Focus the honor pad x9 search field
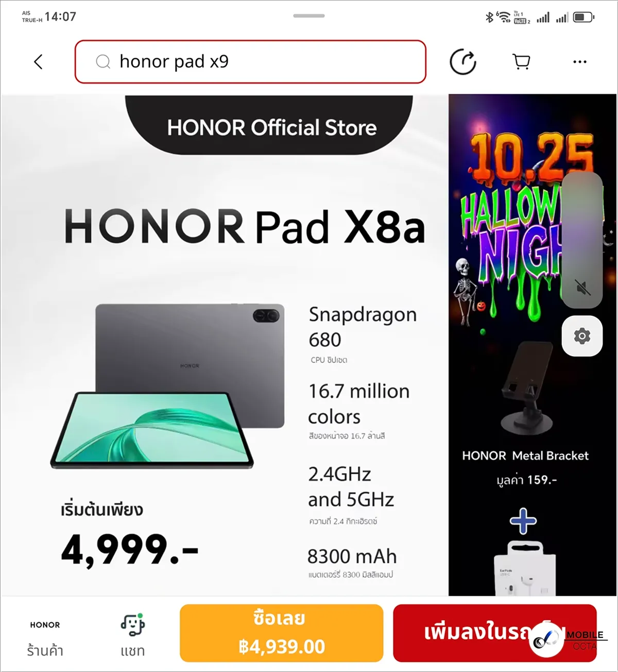The width and height of the screenshot is (618, 672). point(250,62)
